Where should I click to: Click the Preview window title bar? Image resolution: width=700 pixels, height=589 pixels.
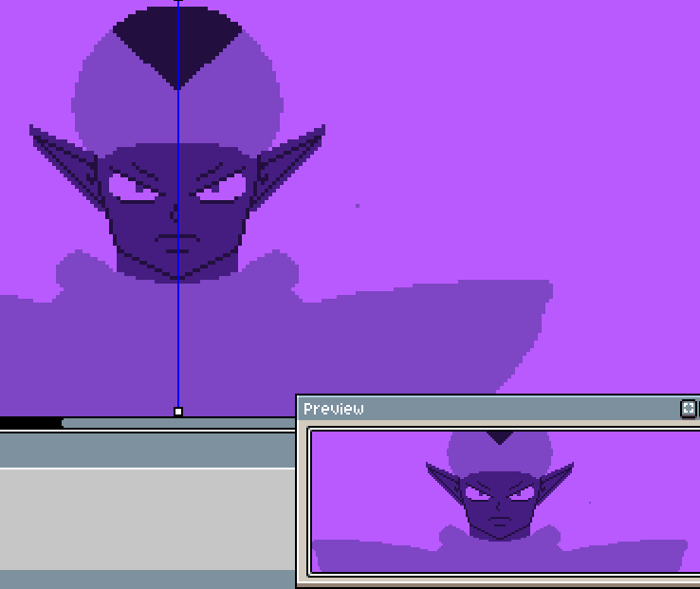(474, 409)
